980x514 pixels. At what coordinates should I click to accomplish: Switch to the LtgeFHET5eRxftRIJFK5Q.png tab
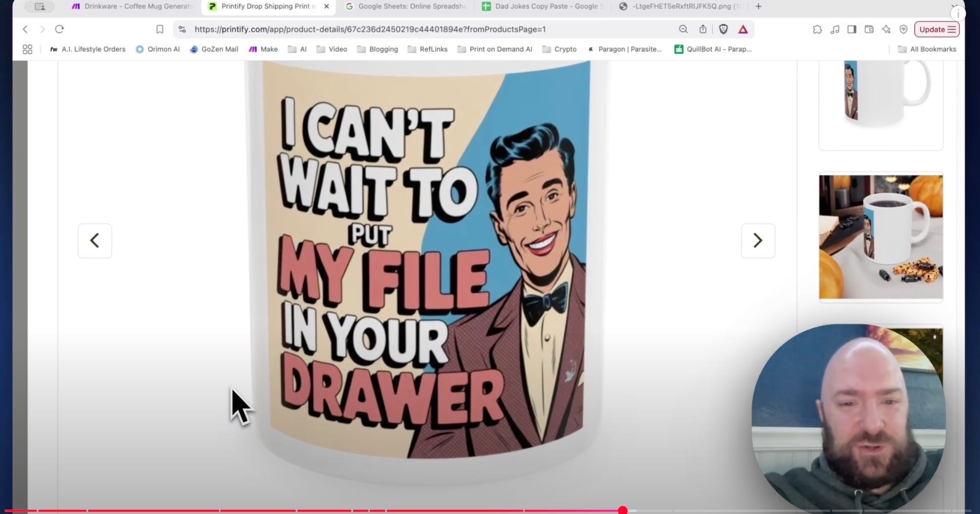click(680, 6)
